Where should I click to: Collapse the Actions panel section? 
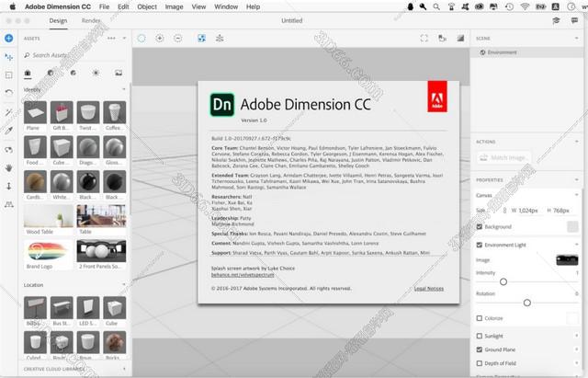576,142
